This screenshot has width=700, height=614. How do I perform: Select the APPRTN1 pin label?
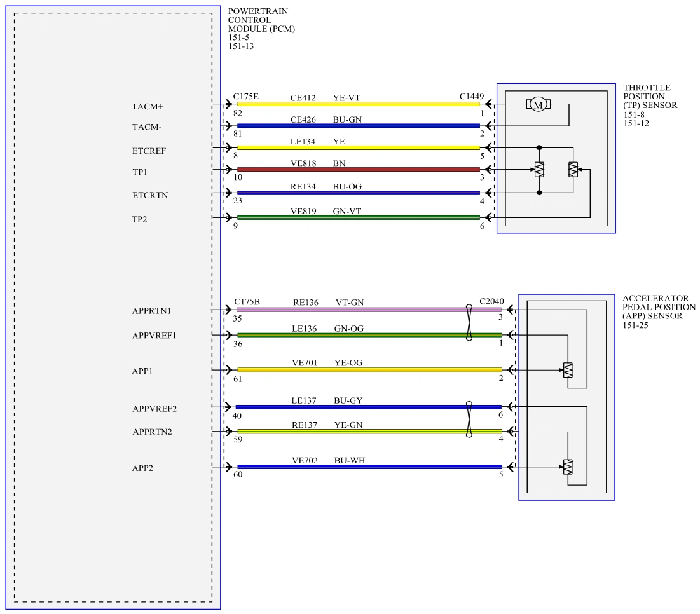[151, 311]
